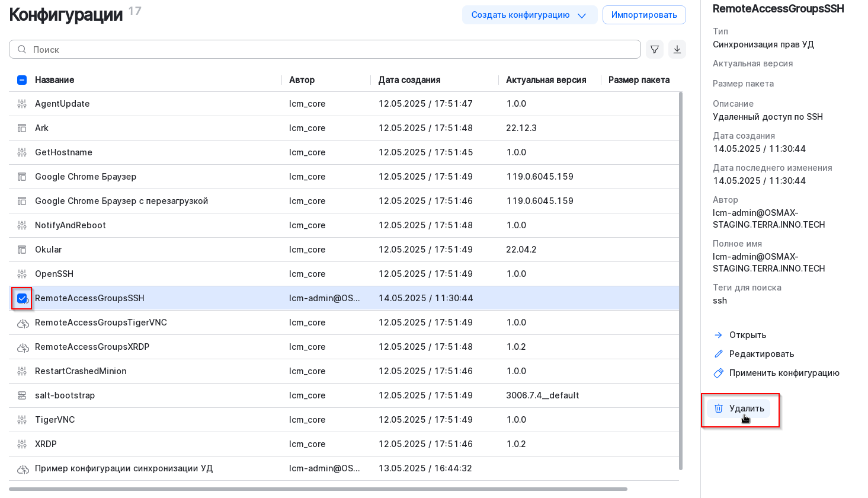
Task: Click the export list download icon
Action: (x=677, y=49)
